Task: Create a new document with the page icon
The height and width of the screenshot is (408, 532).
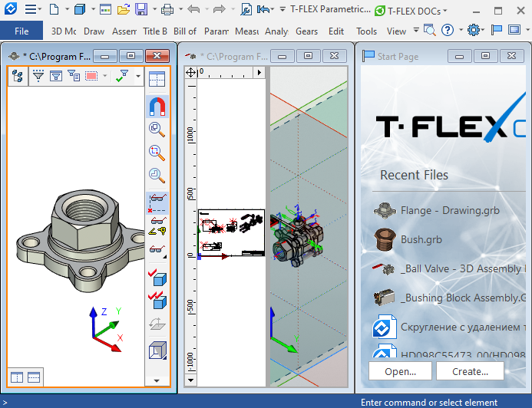Action: click(x=54, y=9)
